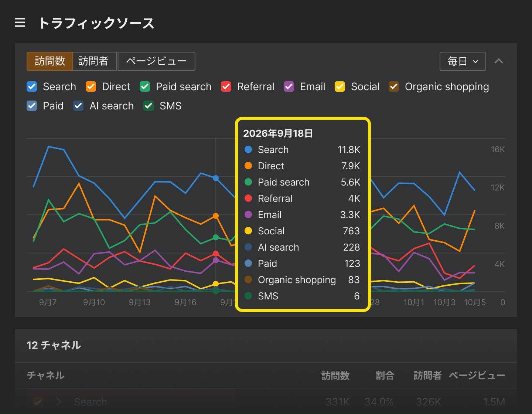The height and width of the screenshot is (414, 532).
Task: Sort table by チャネル column header
Action: 46,376
